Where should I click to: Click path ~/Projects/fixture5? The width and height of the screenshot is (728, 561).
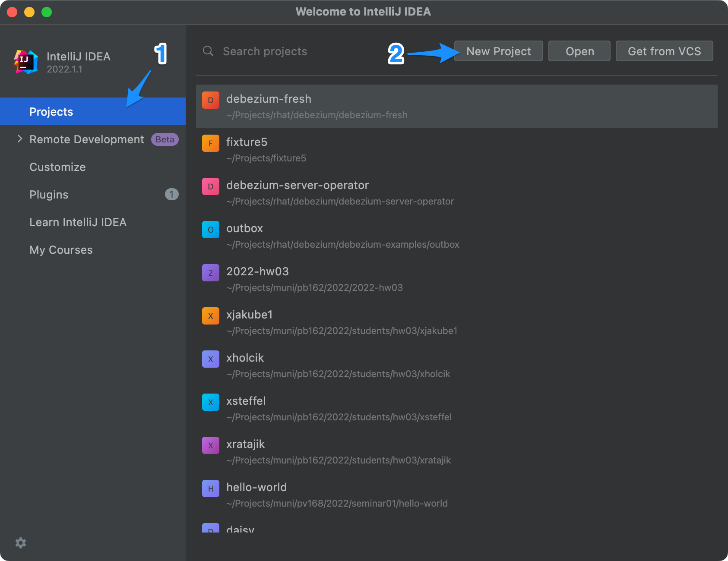(266, 158)
